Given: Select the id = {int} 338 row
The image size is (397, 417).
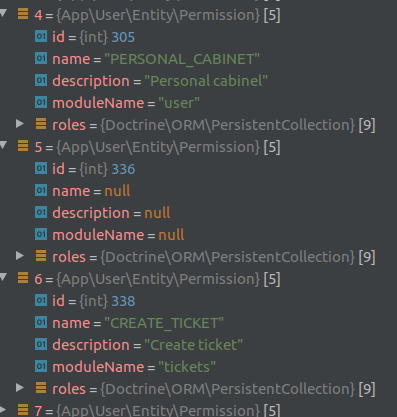Looking at the screenshot, I should (x=198, y=301).
